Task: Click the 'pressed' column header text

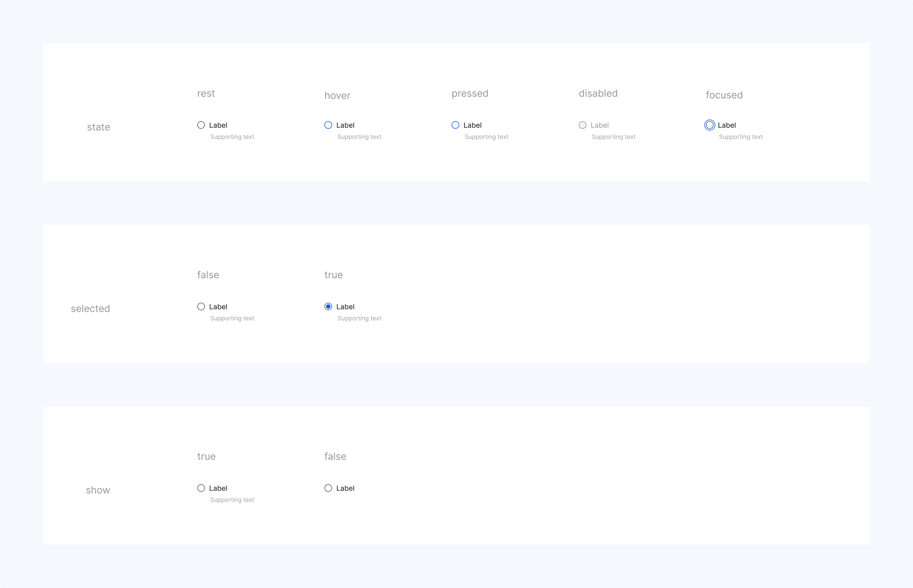Action: [x=470, y=94]
